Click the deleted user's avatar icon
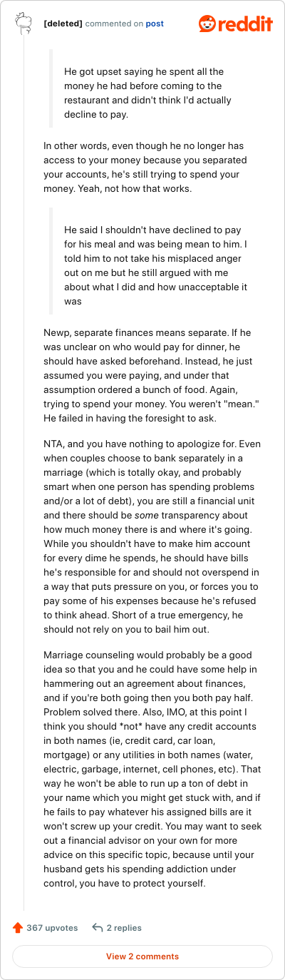This screenshot has width=285, height=980. coord(23,24)
